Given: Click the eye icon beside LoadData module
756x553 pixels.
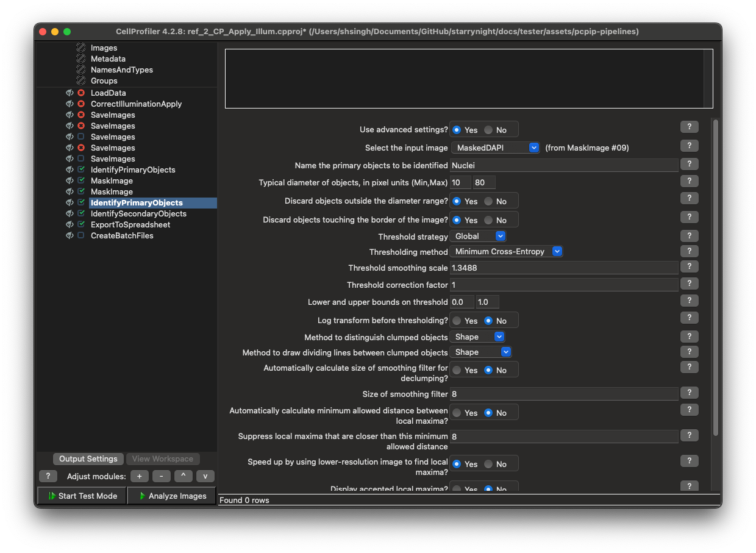Looking at the screenshot, I should 70,93.
